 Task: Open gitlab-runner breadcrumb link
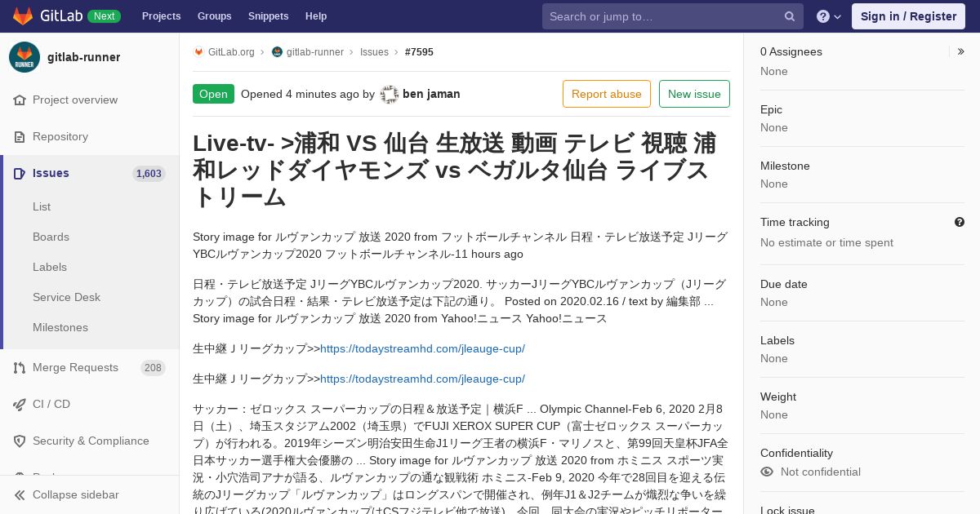314,52
